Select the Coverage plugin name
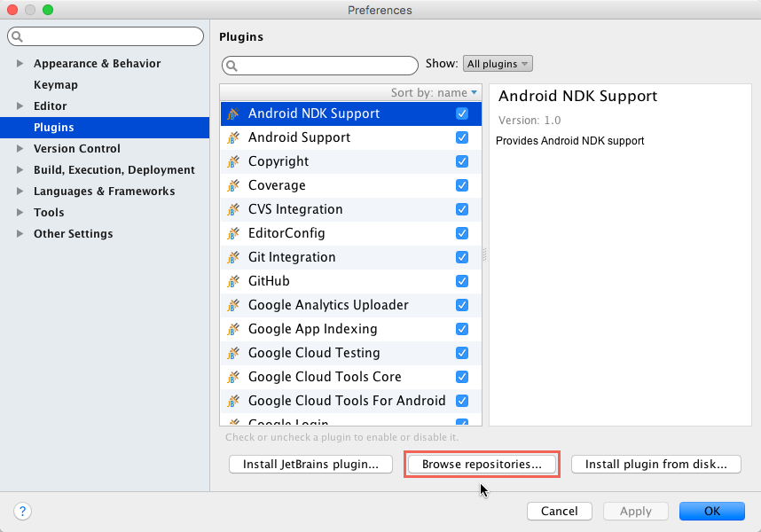The image size is (761, 532). [x=277, y=185]
